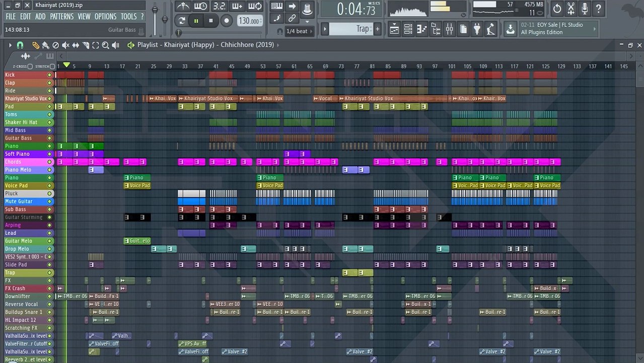Open the ADD menu

(40, 17)
